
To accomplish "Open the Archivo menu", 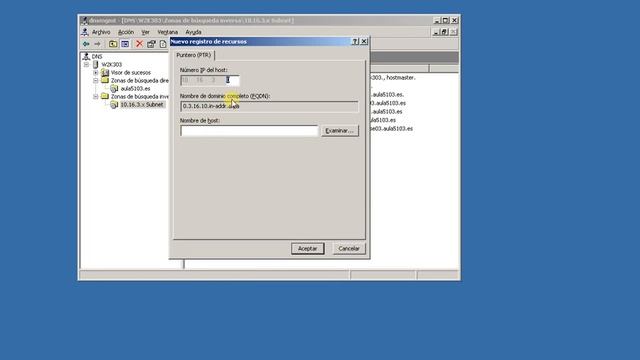I will point(101,32).
